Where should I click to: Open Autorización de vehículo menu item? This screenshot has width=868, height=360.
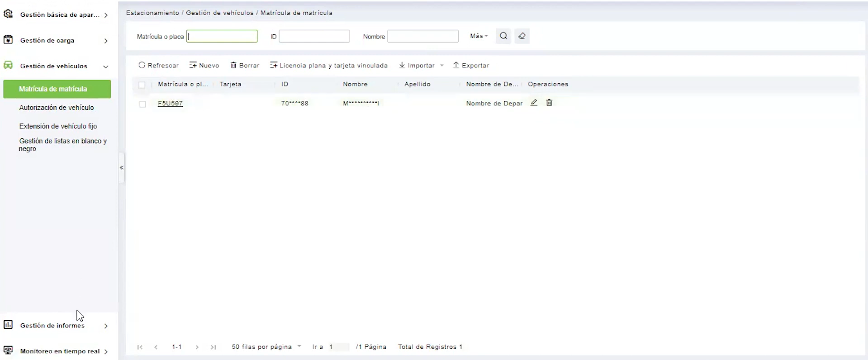57,108
